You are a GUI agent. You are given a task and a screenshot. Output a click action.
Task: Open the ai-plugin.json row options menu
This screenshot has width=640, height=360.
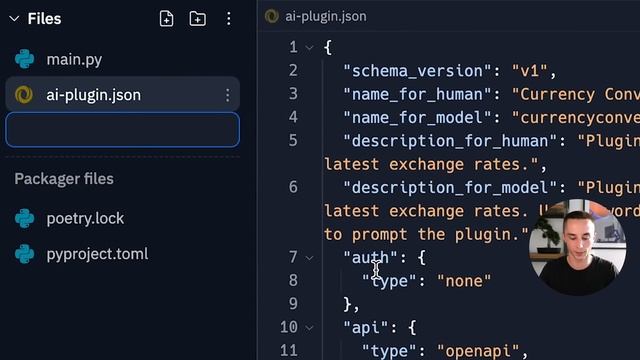(227, 95)
